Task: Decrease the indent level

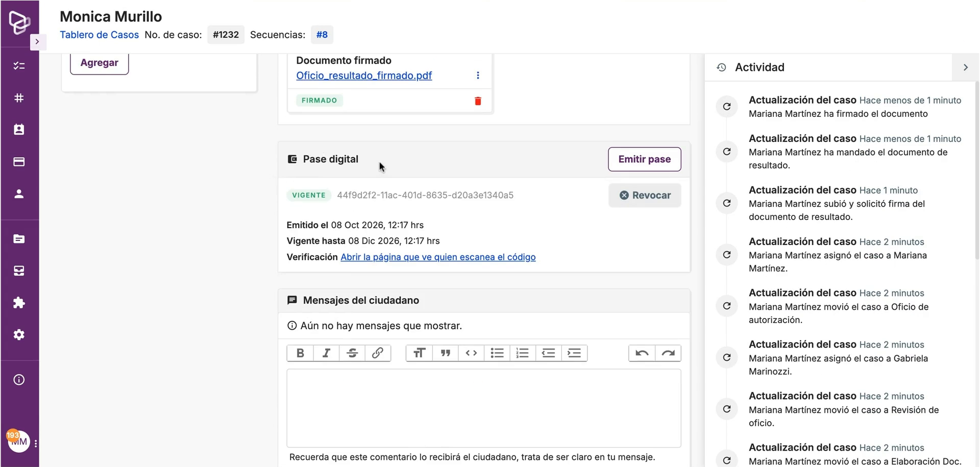Action: coord(549,353)
